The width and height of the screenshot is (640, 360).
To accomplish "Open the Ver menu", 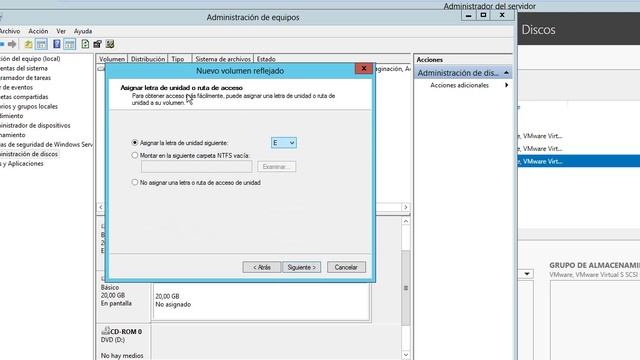I will (x=61, y=31).
